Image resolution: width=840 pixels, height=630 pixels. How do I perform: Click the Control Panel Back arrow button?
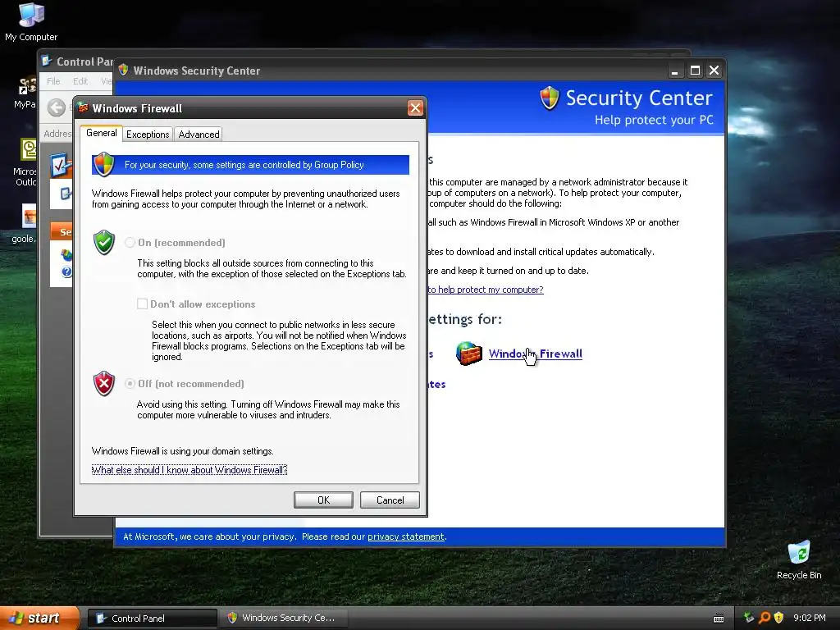[x=57, y=107]
